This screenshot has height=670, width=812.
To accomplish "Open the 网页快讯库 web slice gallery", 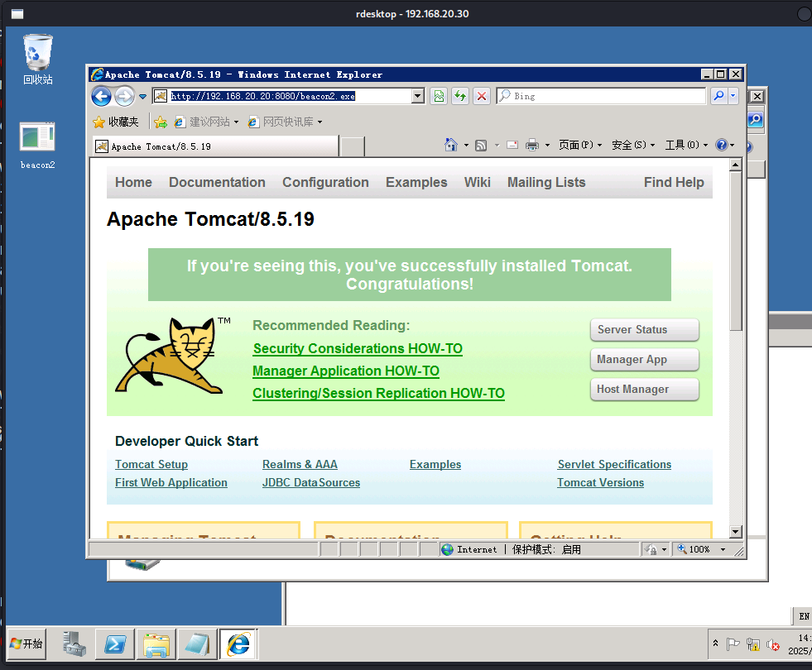I will pyautogui.click(x=285, y=122).
